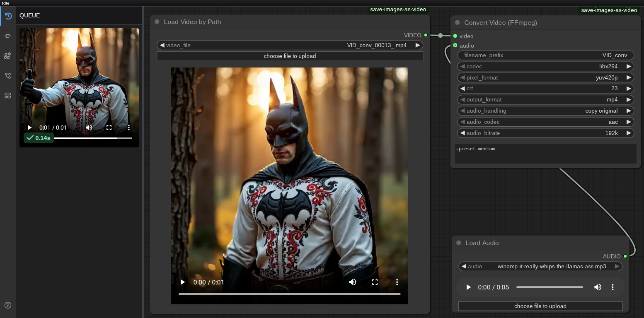Click choose file to upload in Load Audio
This screenshot has width=644, height=318.
(x=540, y=306)
